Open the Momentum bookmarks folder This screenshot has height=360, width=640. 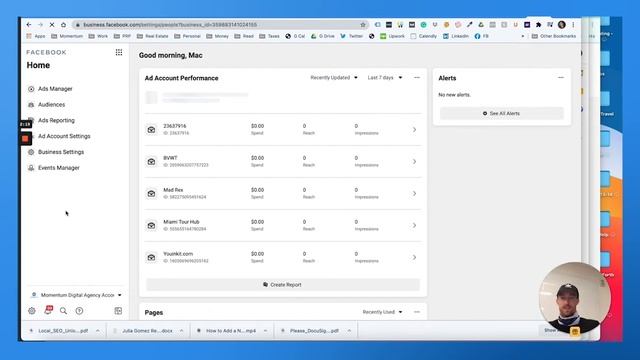tap(67, 36)
